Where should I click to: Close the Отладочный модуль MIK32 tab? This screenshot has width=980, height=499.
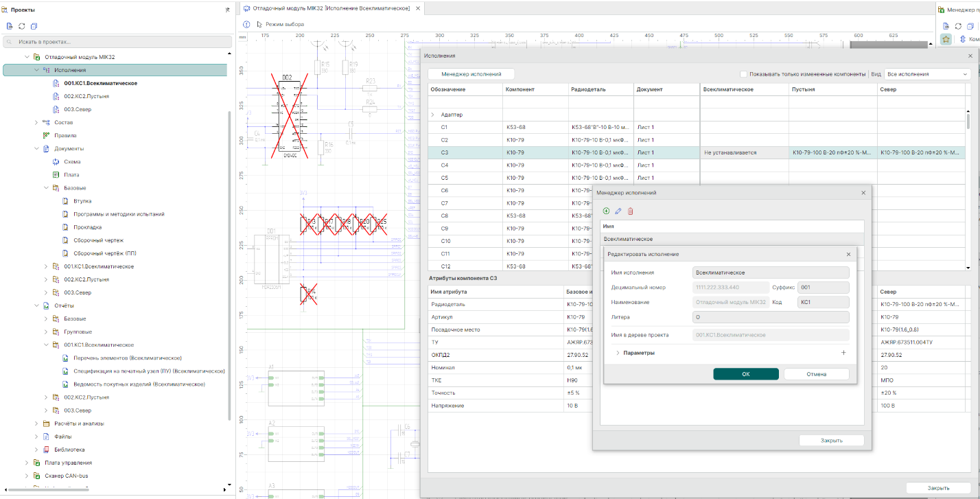pos(418,8)
